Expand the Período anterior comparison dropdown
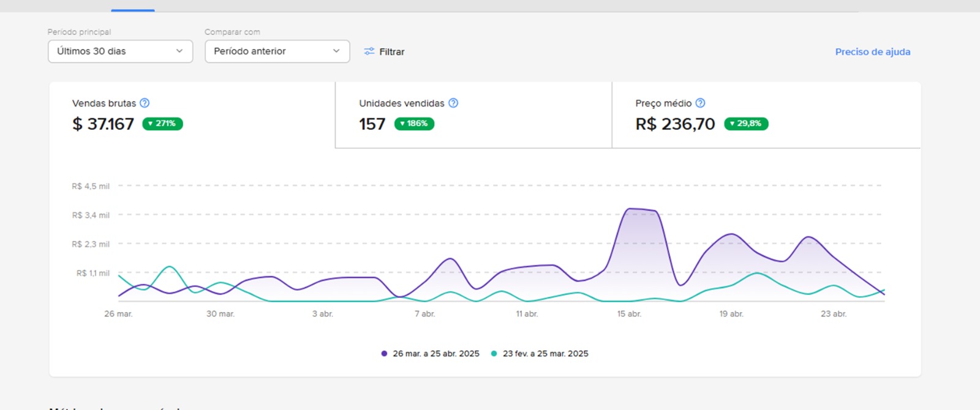 pos(277,51)
